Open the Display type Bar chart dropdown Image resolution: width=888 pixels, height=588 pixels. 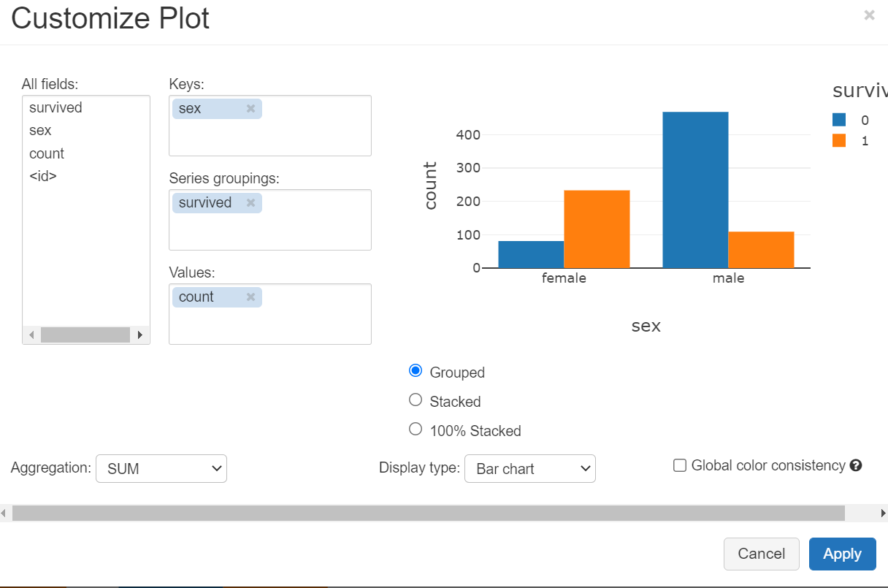(530, 469)
